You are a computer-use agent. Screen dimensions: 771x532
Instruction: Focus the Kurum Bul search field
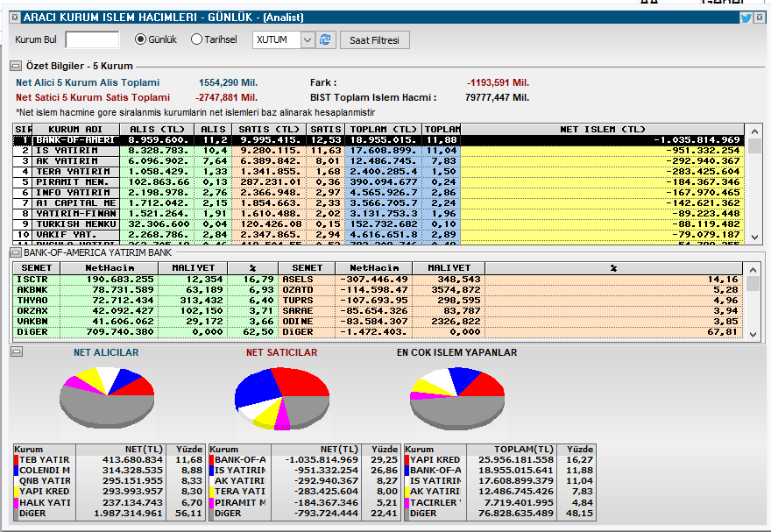(x=93, y=39)
